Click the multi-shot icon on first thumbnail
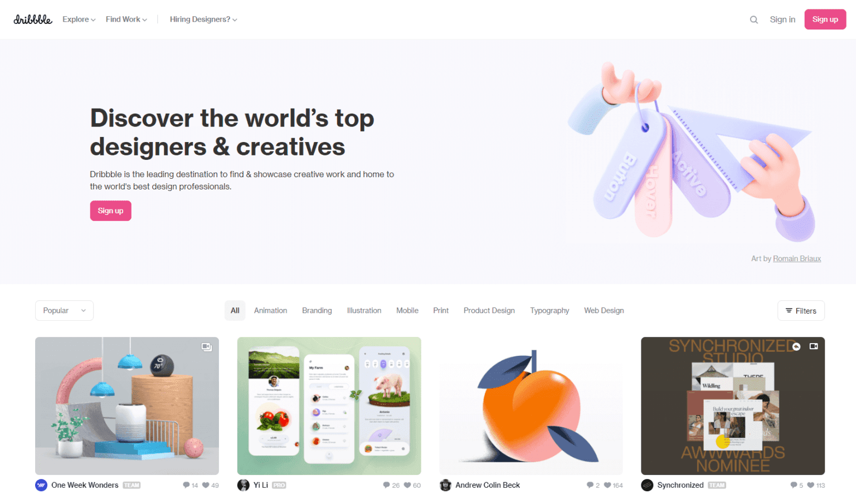The width and height of the screenshot is (856, 504). point(206,346)
